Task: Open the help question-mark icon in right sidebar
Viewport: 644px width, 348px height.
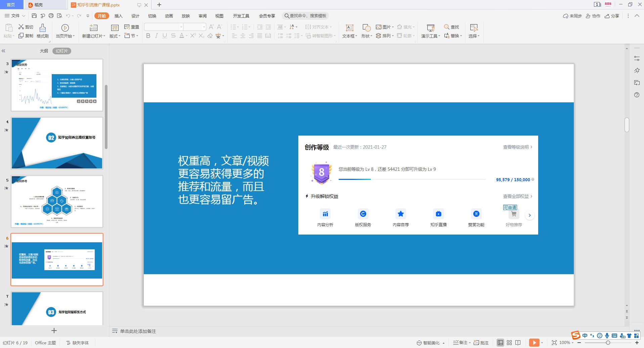Action: tap(637, 95)
